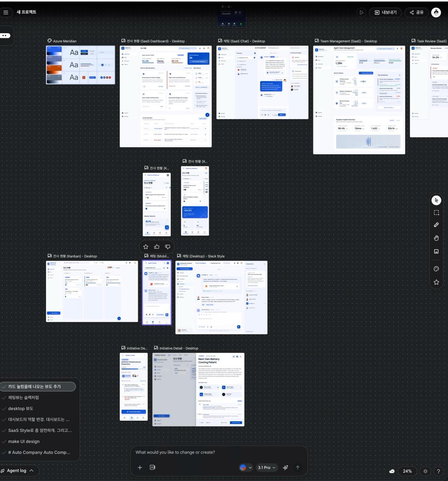The height and width of the screenshot is (481, 448).
Task: Click the Team Management (SaaS) - Desktop label
Action: coord(346,41)
